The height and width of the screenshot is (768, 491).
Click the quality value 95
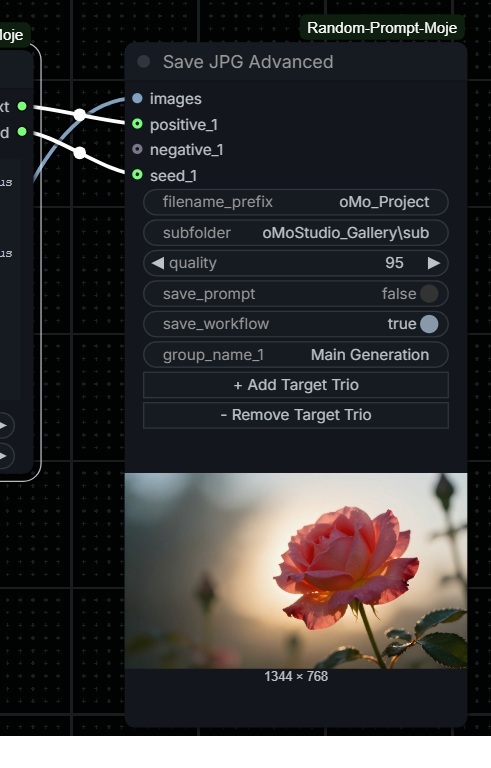coord(394,263)
